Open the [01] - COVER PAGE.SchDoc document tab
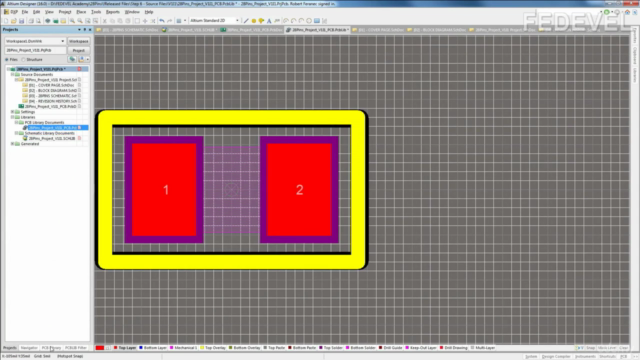The width and height of the screenshot is (640, 360). 378,30
